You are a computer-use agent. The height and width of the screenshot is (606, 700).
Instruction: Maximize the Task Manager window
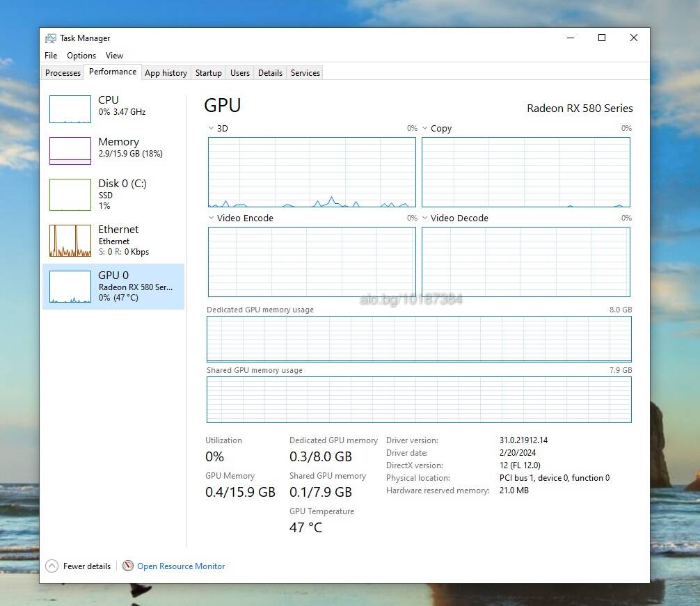tap(602, 38)
